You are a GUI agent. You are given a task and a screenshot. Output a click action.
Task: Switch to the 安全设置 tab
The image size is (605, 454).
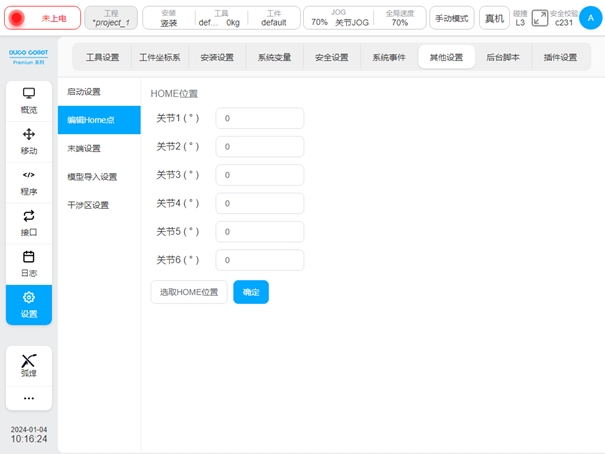coord(331,57)
